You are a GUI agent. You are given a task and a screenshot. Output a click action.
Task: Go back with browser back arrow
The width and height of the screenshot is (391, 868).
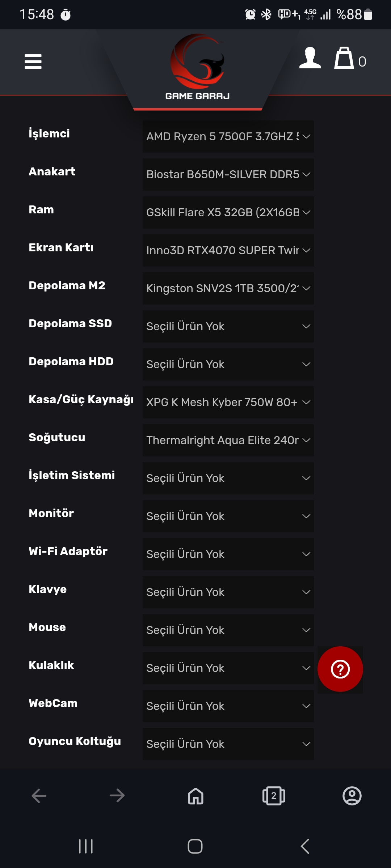(39, 796)
